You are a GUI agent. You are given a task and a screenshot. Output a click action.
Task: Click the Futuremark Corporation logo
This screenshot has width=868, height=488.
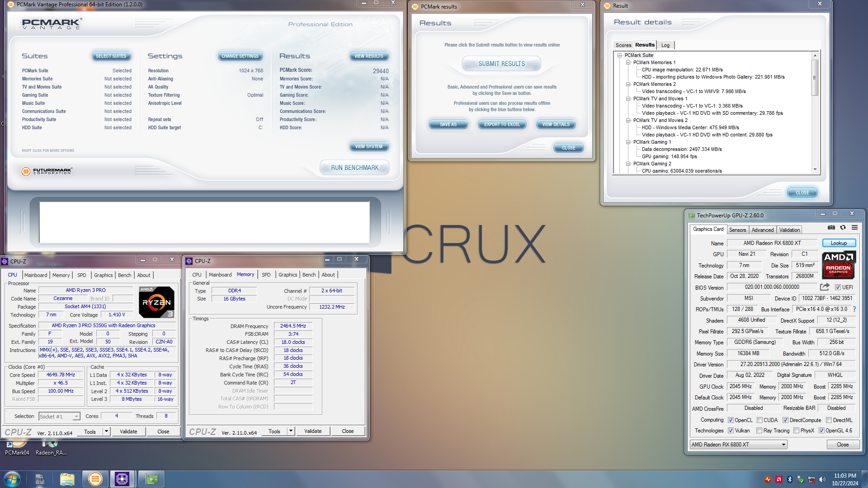tap(47, 171)
